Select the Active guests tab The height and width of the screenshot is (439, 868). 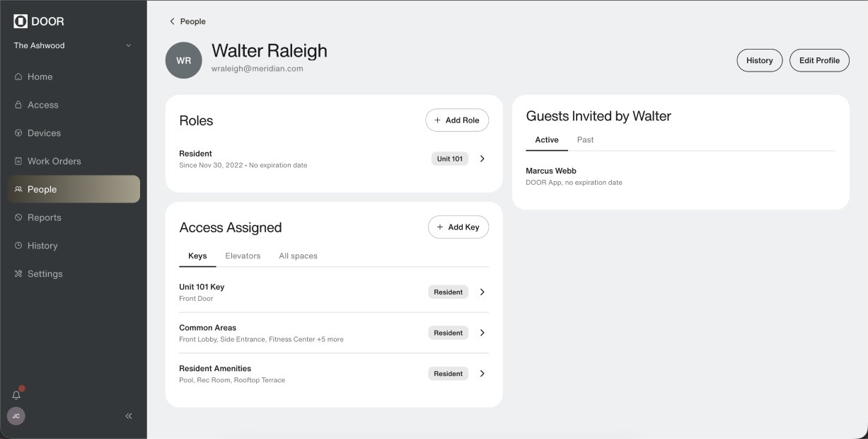point(547,139)
